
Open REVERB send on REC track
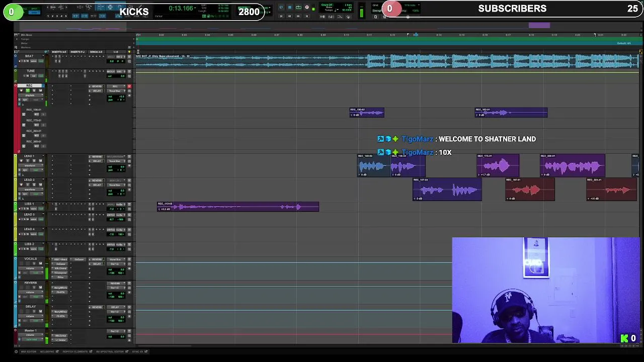[97, 86]
